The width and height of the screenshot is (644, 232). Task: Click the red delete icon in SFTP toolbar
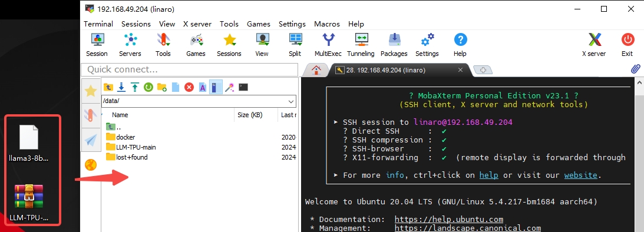click(x=189, y=87)
